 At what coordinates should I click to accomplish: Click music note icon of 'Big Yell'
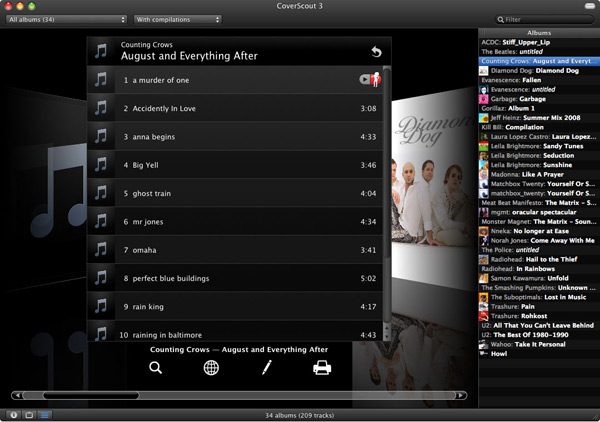point(101,165)
